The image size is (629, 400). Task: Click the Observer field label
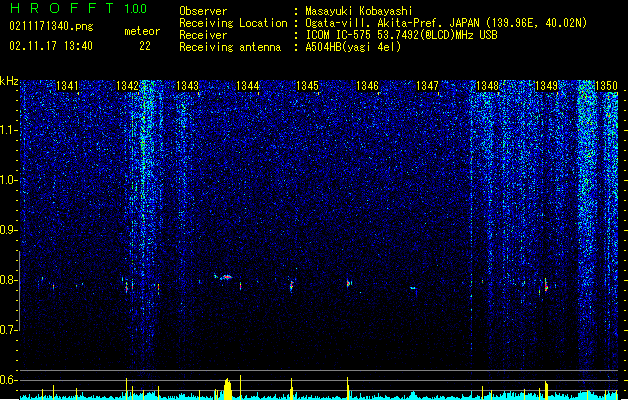point(203,11)
